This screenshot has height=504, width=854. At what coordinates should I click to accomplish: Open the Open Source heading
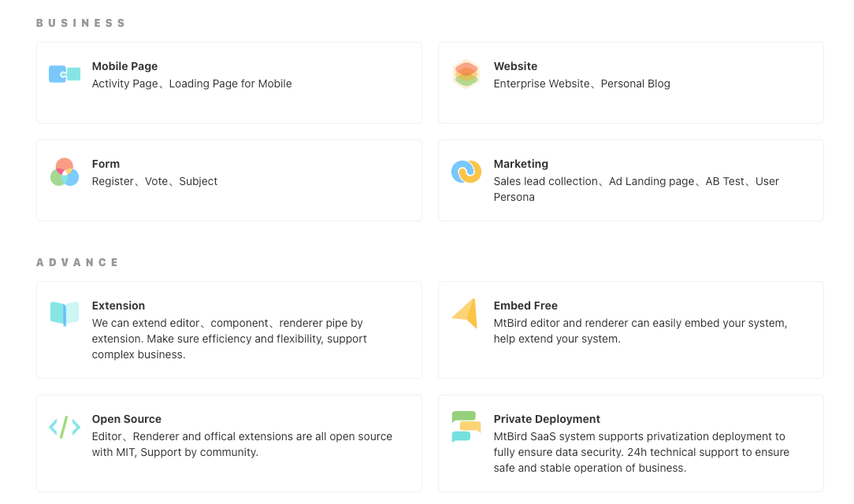[x=126, y=419]
